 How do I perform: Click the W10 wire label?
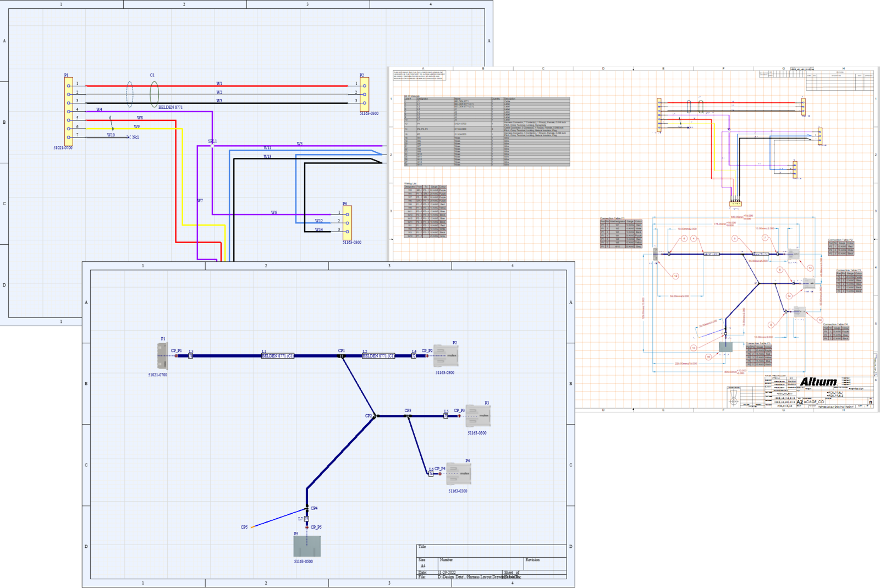pos(111,135)
